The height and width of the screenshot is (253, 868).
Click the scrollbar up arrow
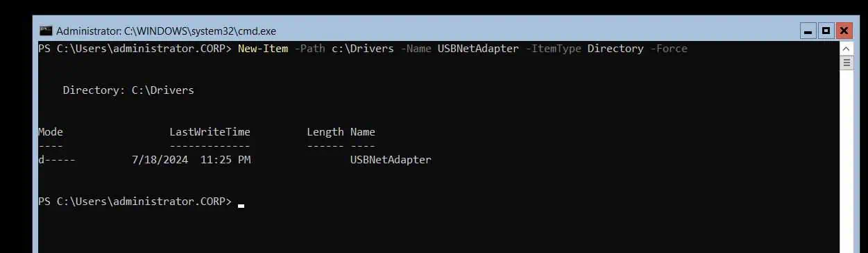point(846,49)
